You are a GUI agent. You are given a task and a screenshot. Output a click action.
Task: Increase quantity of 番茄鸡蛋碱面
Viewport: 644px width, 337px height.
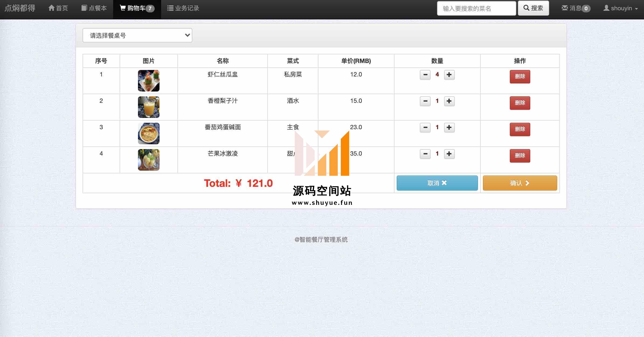click(x=449, y=128)
